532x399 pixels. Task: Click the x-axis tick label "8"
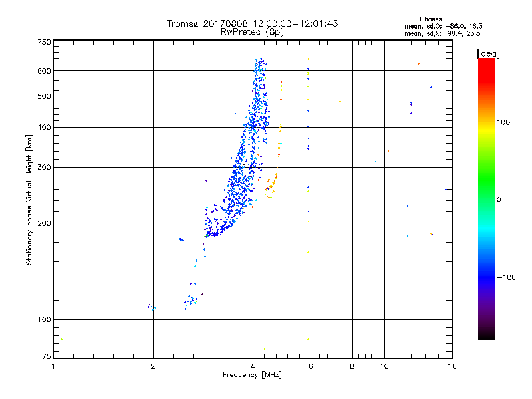coord(352,366)
